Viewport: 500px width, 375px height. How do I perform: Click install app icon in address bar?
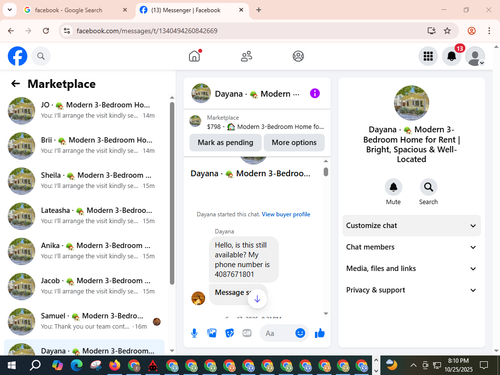(432, 31)
